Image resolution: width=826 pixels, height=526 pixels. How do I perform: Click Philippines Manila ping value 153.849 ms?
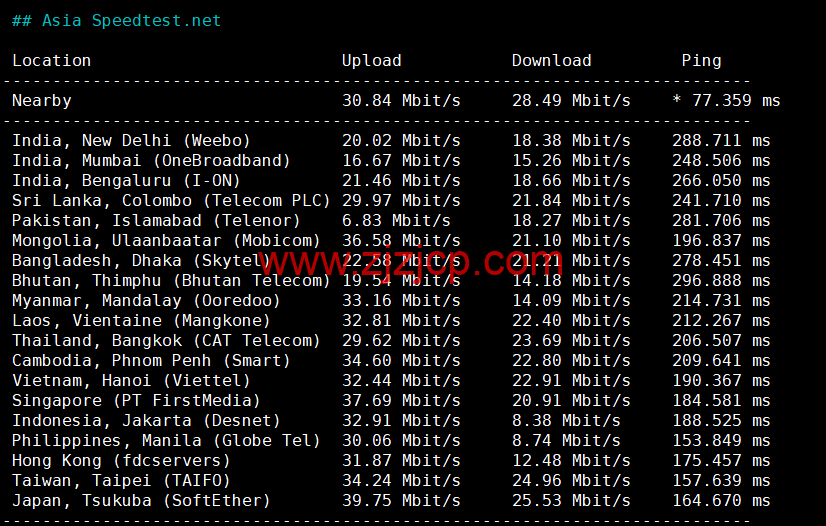(721, 440)
